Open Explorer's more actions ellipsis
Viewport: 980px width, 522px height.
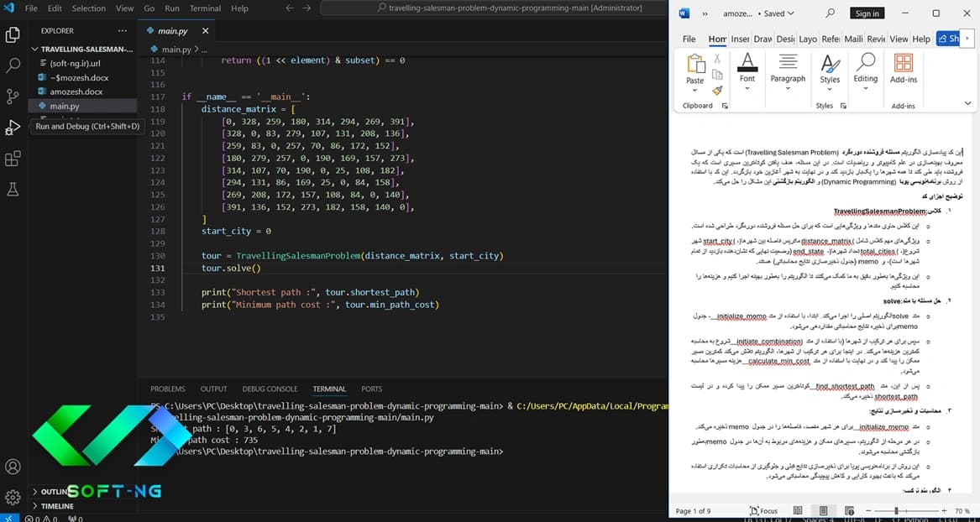pyautogui.click(x=121, y=30)
